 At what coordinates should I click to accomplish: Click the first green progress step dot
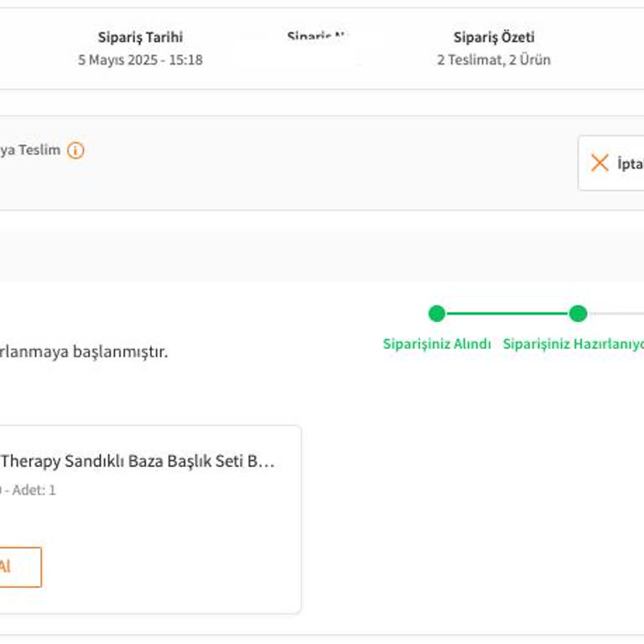437,314
